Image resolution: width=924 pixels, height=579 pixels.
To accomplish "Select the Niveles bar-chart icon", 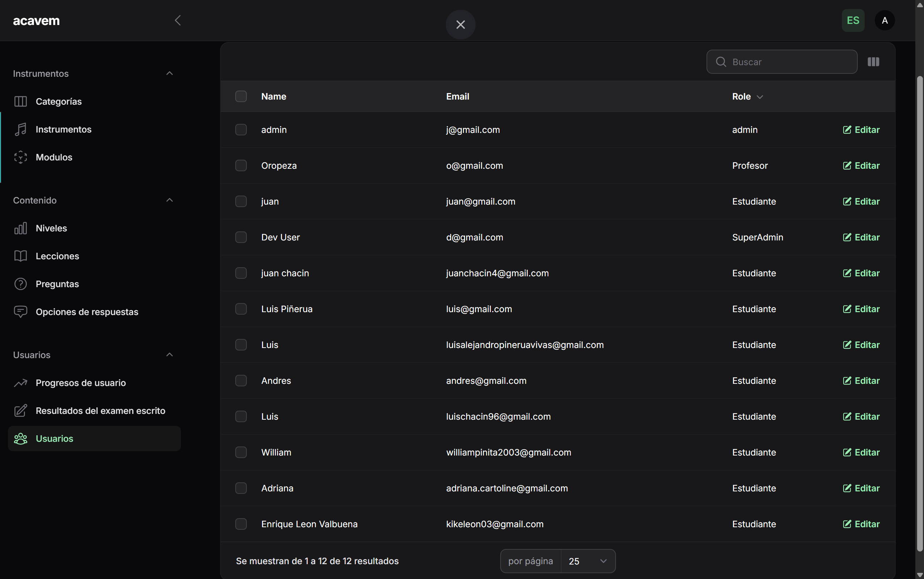I will point(21,228).
